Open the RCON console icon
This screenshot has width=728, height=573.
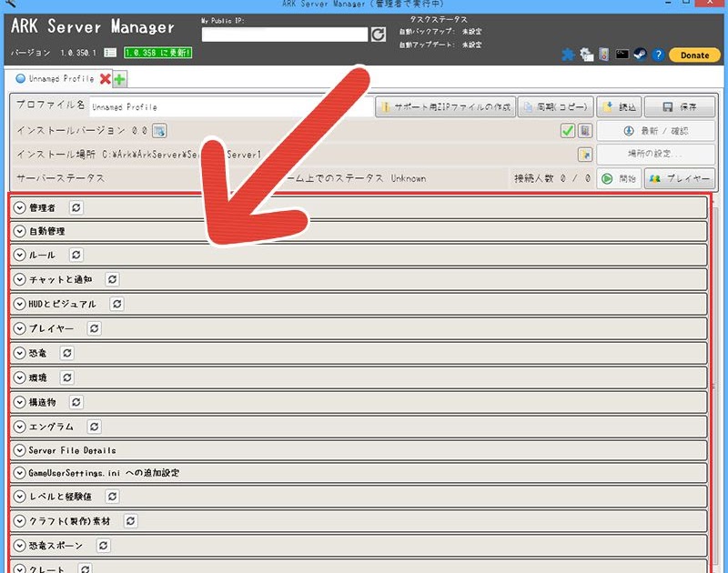tap(622, 55)
